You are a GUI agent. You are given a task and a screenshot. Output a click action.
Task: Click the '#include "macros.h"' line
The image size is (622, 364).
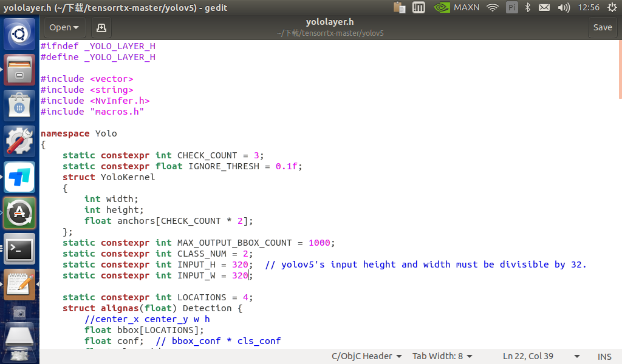coord(92,112)
